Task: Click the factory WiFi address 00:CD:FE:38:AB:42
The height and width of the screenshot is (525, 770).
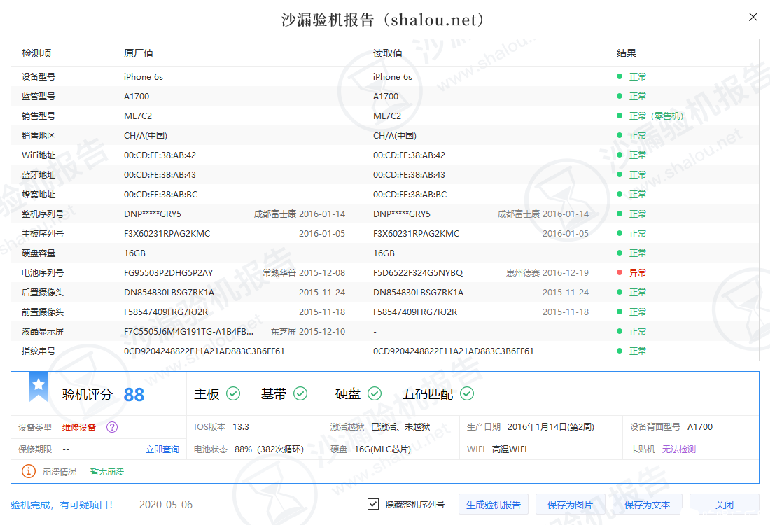Action: coord(160,155)
